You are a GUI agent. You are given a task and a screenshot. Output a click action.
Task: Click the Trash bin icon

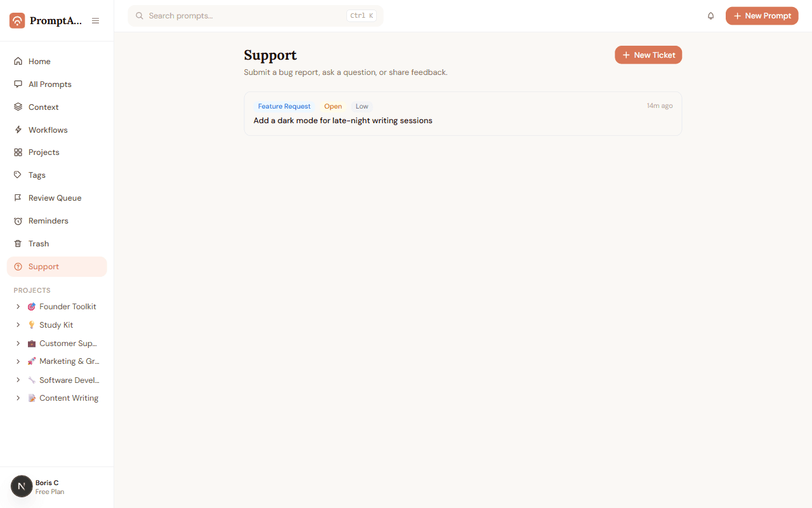(x=18, y=244)
